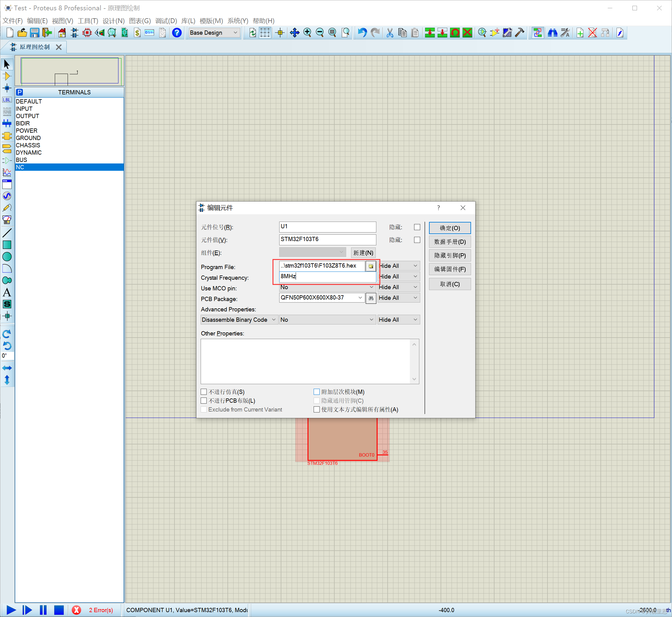Open the 调试(D) menu
This screenshot has height=617, width=672.
[166, 21]
